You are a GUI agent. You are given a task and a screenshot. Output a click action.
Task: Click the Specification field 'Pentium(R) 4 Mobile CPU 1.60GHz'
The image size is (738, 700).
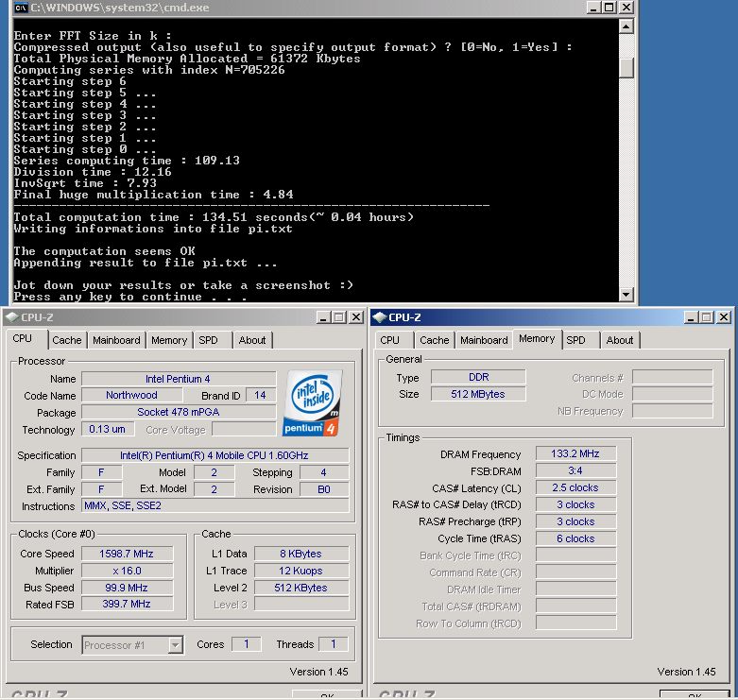pos(215,455)
